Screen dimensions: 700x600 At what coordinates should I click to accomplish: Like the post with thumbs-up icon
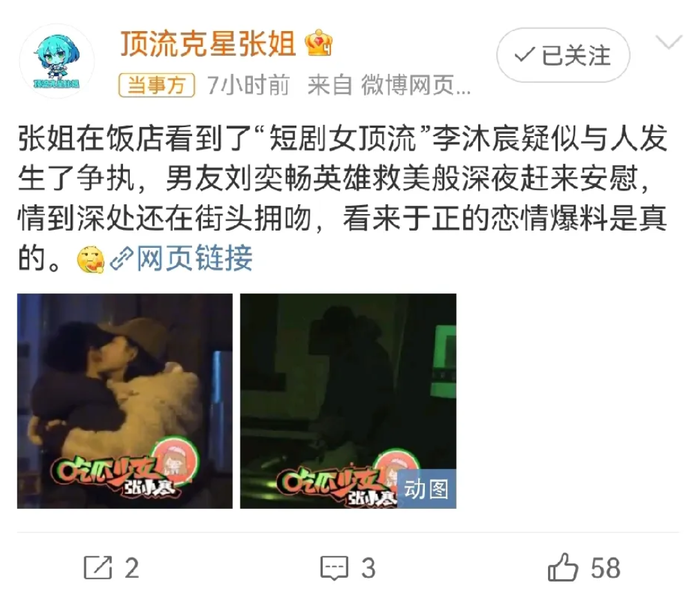[563, 568]
